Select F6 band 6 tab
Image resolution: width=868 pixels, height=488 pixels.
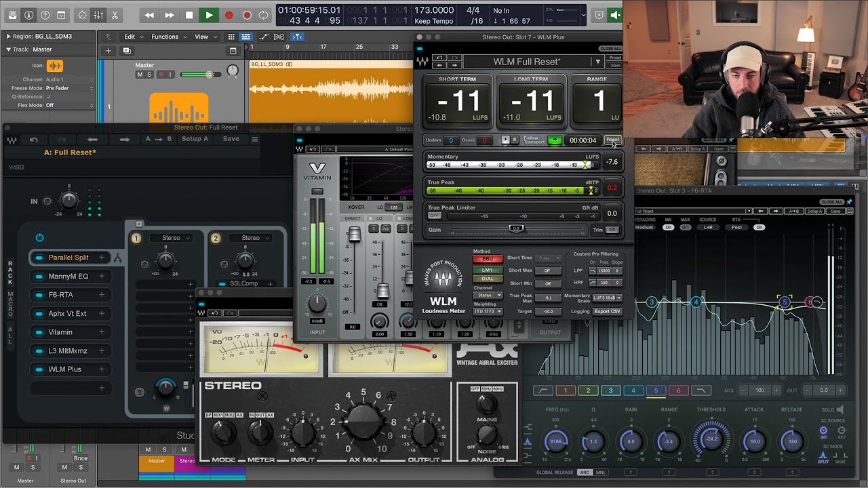[x=679, y=390]
